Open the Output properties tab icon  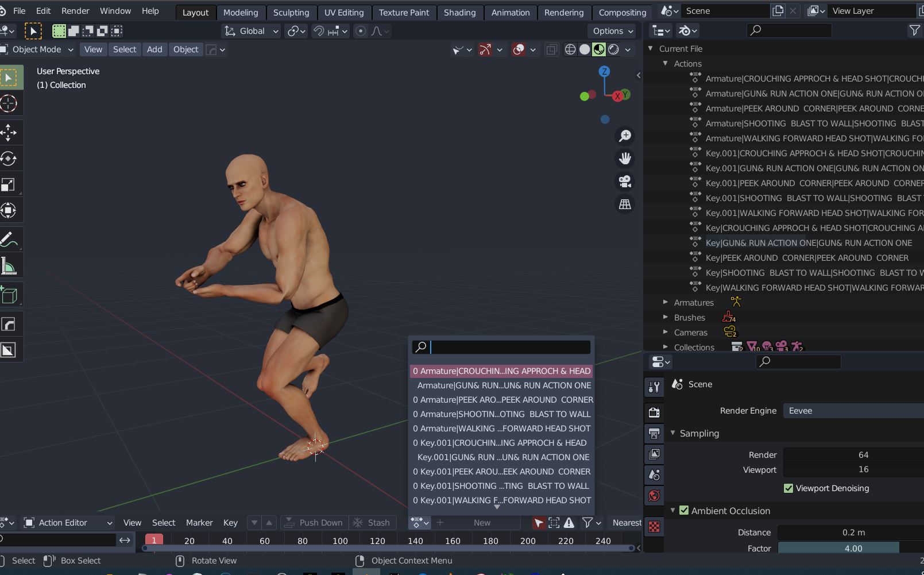654,433
